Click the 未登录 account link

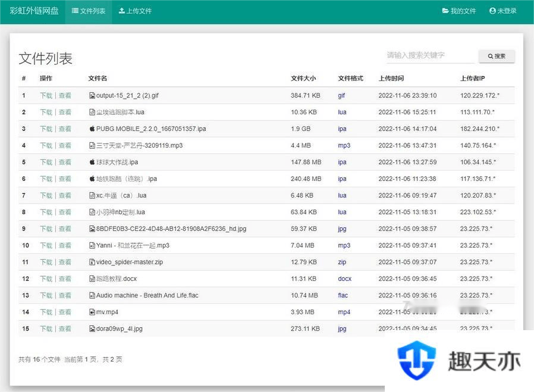click(503, 11)
